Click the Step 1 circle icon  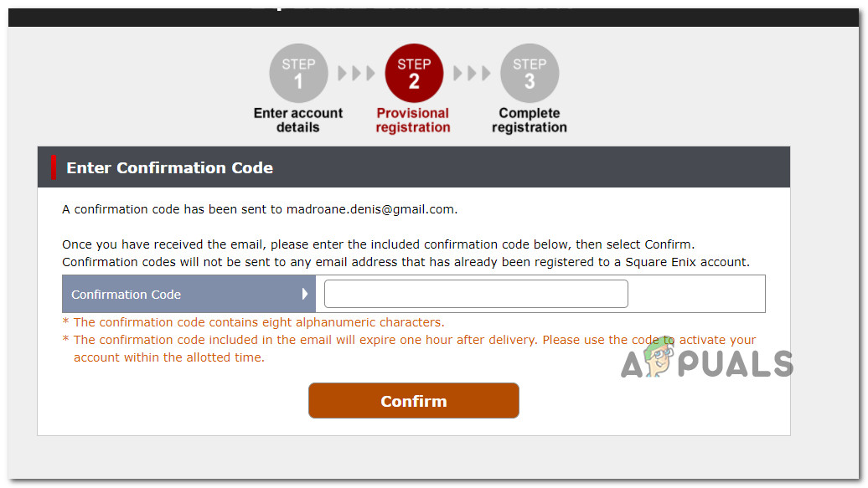pos(298,73)
